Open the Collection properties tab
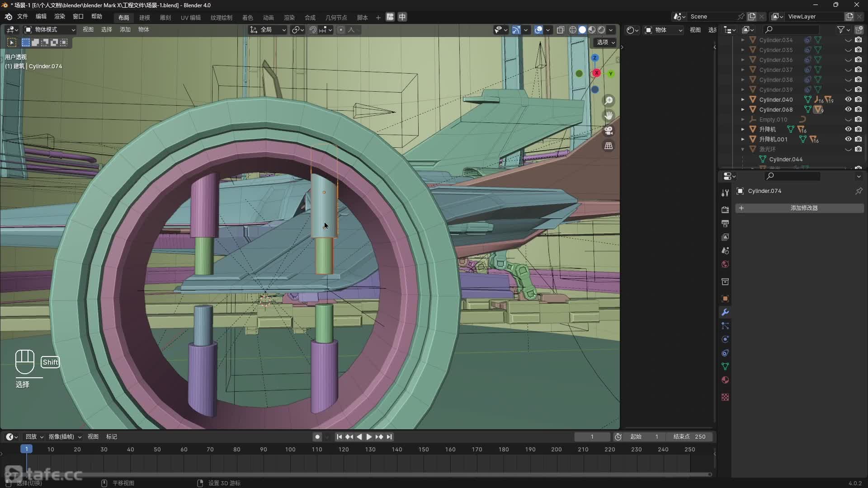Viewport: 868px width, 488px height. [x=725, y=282]
